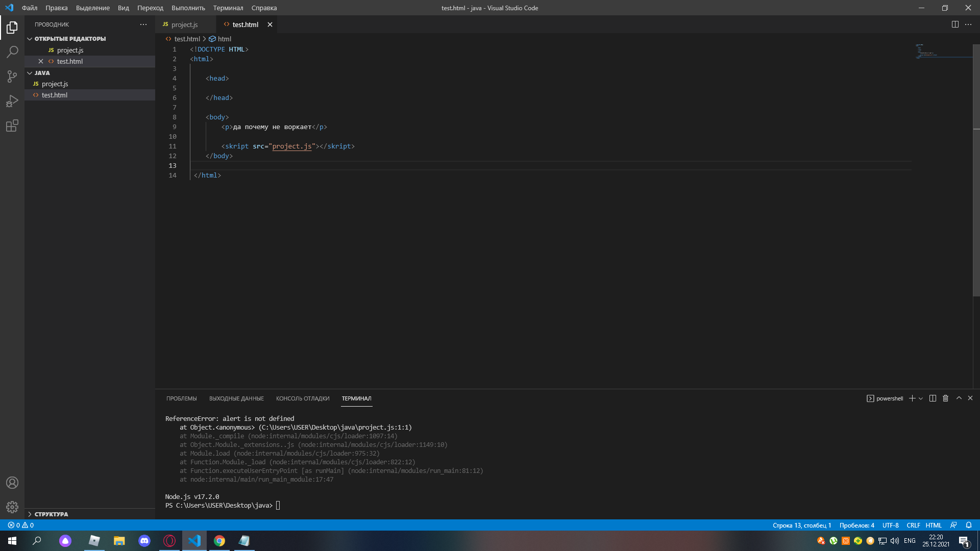This screenshot has width=980, height=551.
Task: Open the Output (ВЫХОДНЫЕ ДАННЫЕ) panel tab
Action: point(236,398)
